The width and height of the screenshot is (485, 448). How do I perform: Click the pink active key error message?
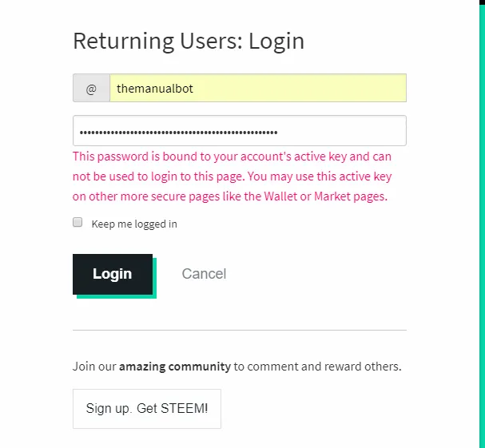232,176
